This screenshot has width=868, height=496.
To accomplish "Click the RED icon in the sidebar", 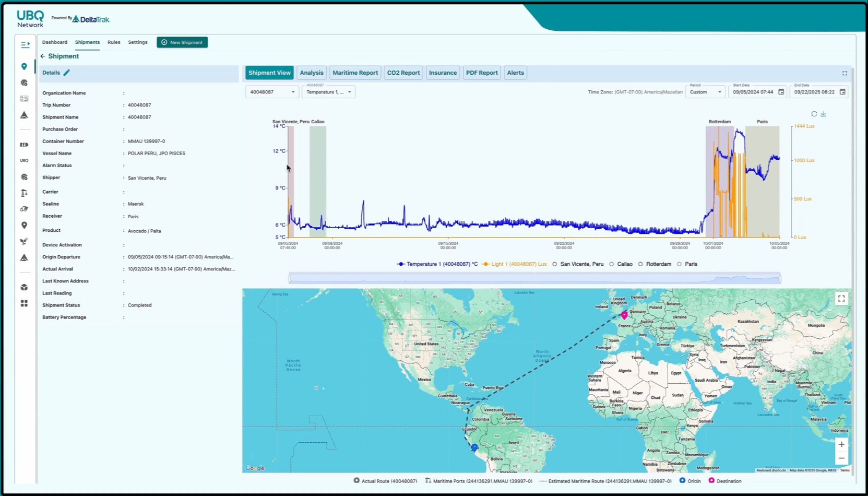I will [x=24, y=145].
